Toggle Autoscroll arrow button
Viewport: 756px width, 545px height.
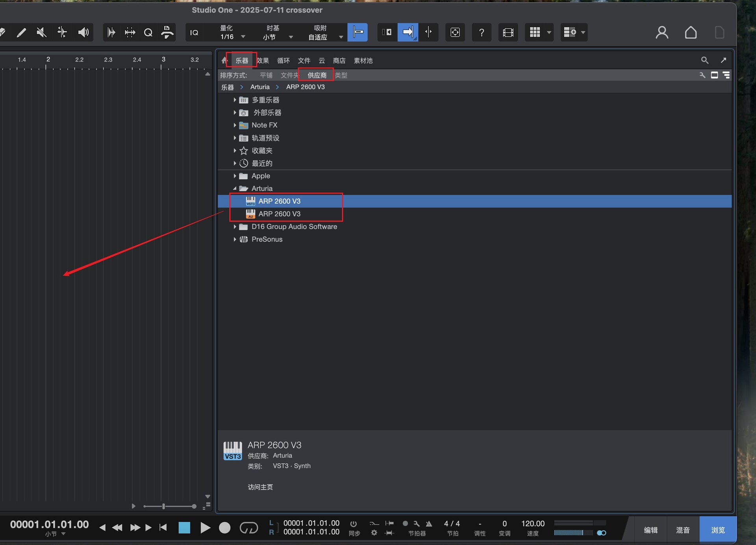[408, 32]
